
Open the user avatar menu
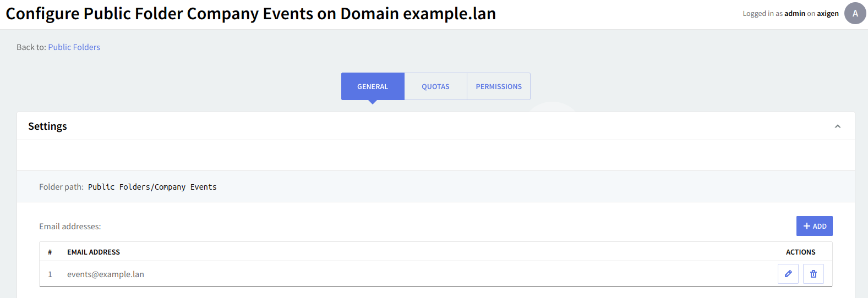[855, 13]
